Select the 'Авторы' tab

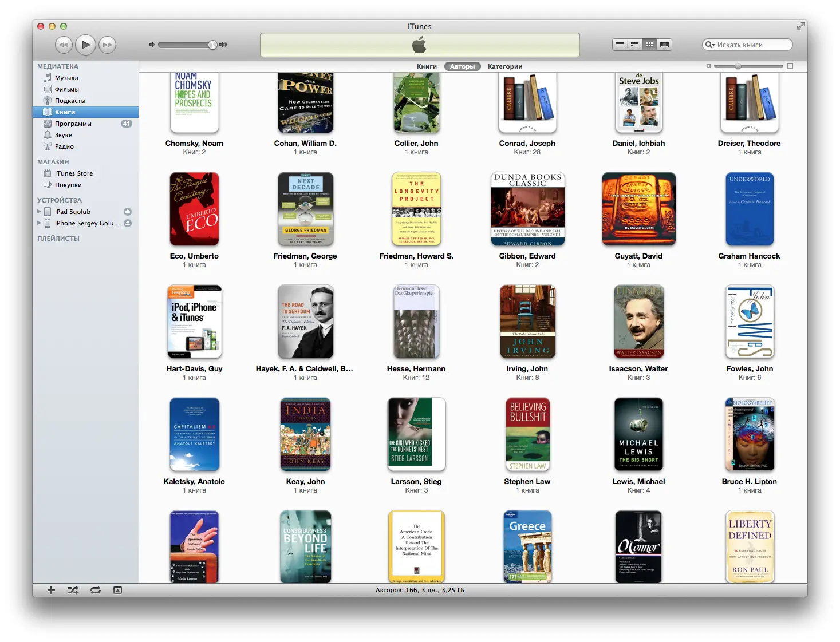[462, 66]
